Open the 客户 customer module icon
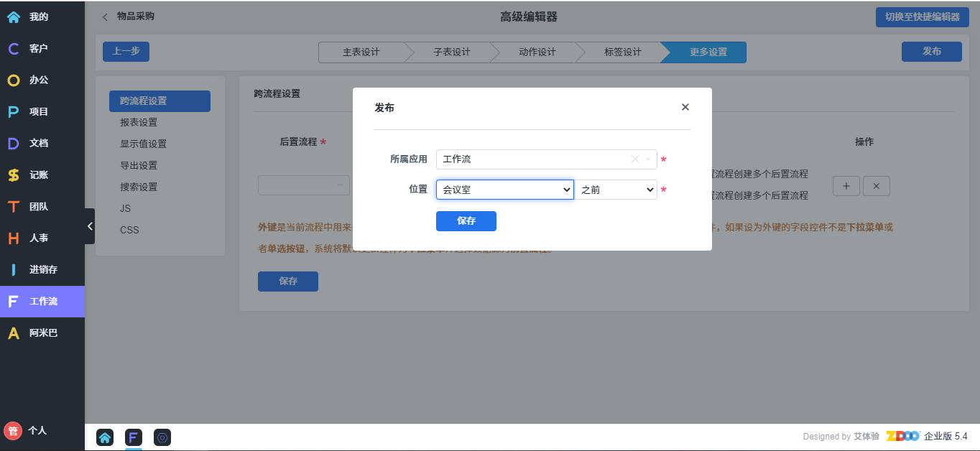Viewport: 980px width, 451px height. coord(14,49)
